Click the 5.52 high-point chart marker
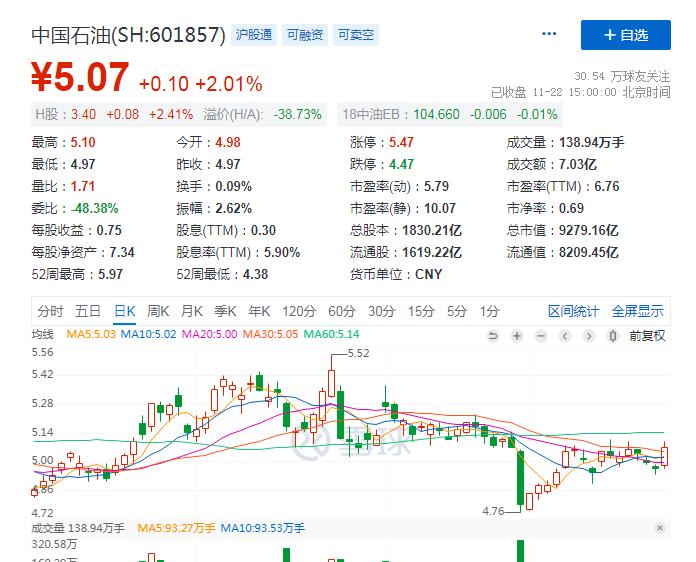 (358, 353)
